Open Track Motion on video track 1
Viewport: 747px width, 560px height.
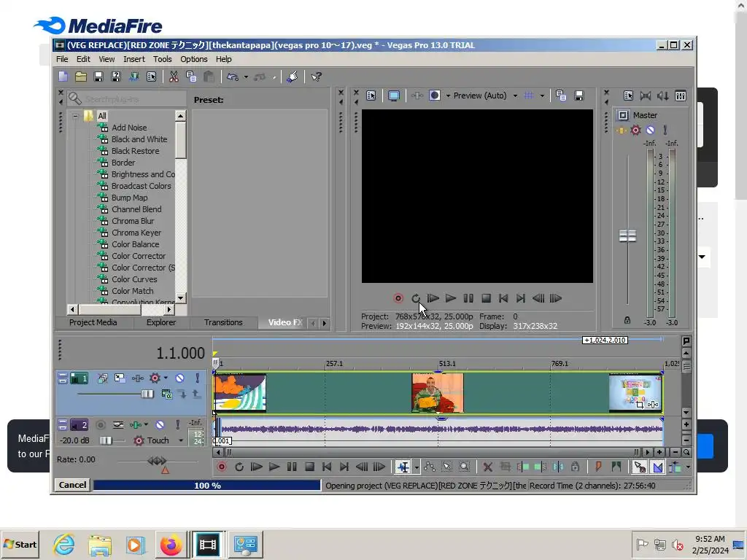click(120, 378)
